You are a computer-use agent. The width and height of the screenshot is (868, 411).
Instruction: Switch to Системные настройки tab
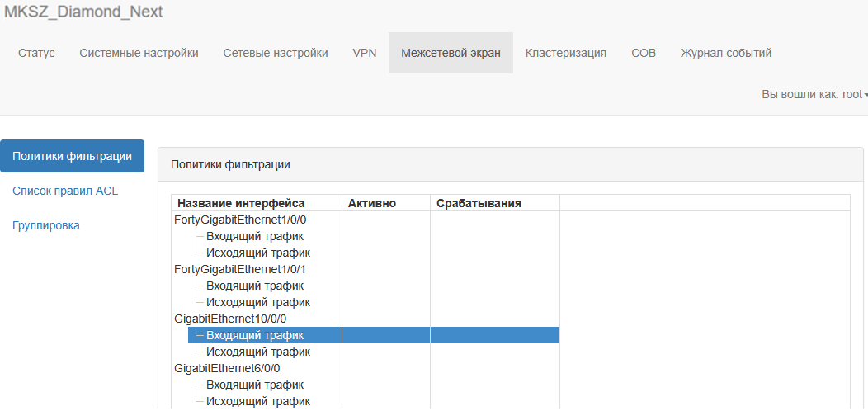coord(139,53)
